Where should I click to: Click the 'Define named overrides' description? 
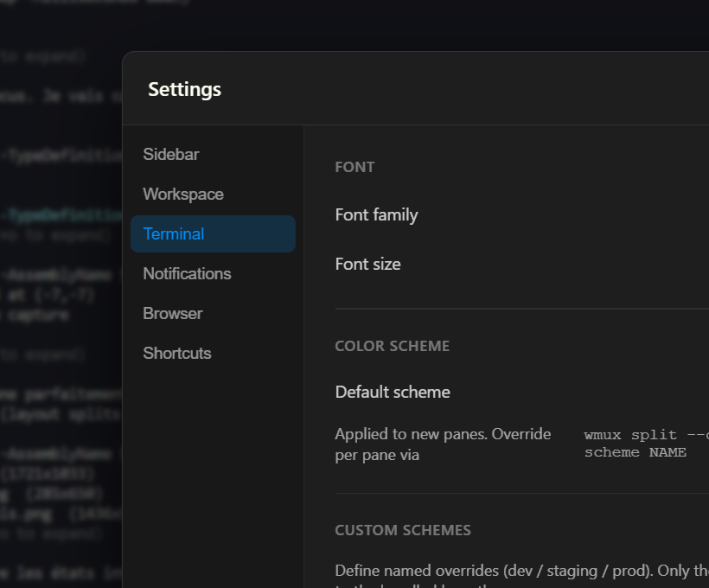point(521,577)
